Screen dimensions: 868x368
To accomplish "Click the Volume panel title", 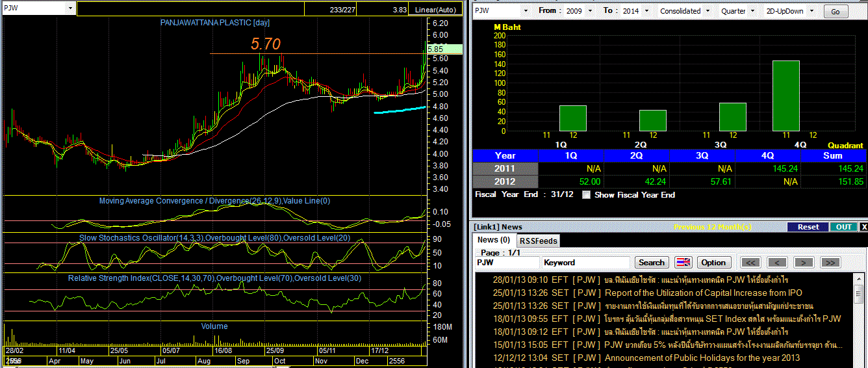I will pos(214,326).
